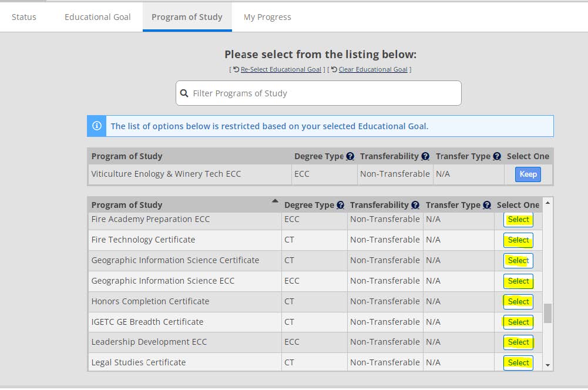The height and width of the screenshot is (390, 588).
Task: Click help icon beside lower Transferability header
Action: click(415, 205)
